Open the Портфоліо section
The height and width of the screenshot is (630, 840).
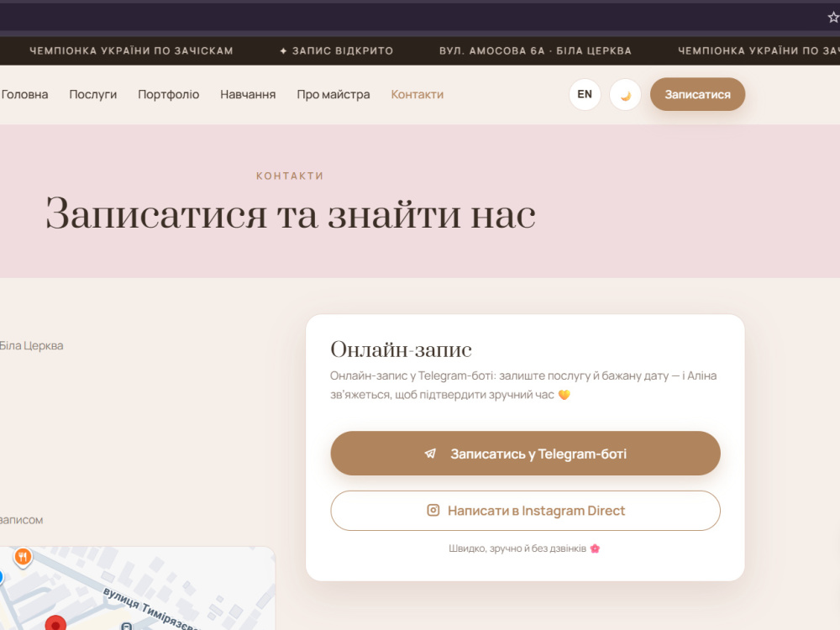[168, 95]
